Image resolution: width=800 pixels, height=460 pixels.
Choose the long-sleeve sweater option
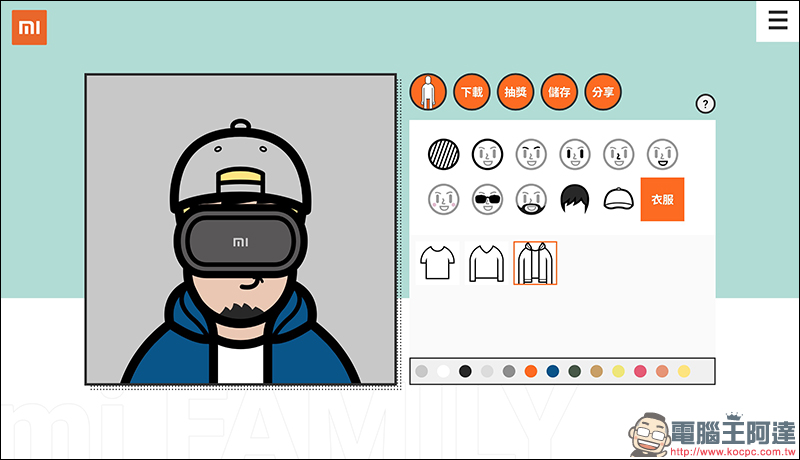point(486,263)
